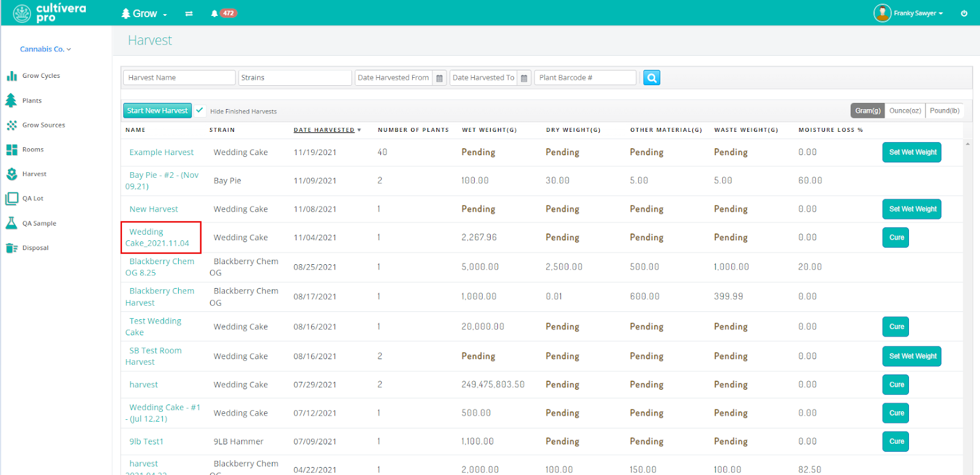
Task: Click Cure for Test Wedding Cake
Action: (895, 327)
